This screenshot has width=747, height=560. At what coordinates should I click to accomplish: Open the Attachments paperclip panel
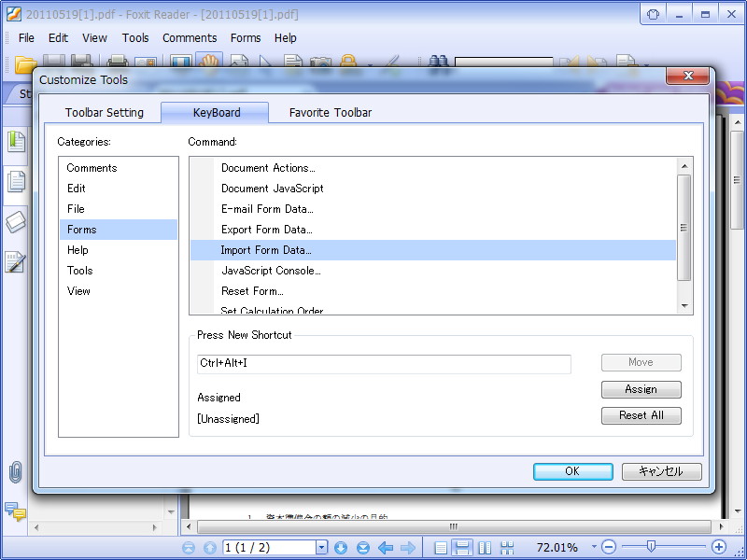pos(16,472)
